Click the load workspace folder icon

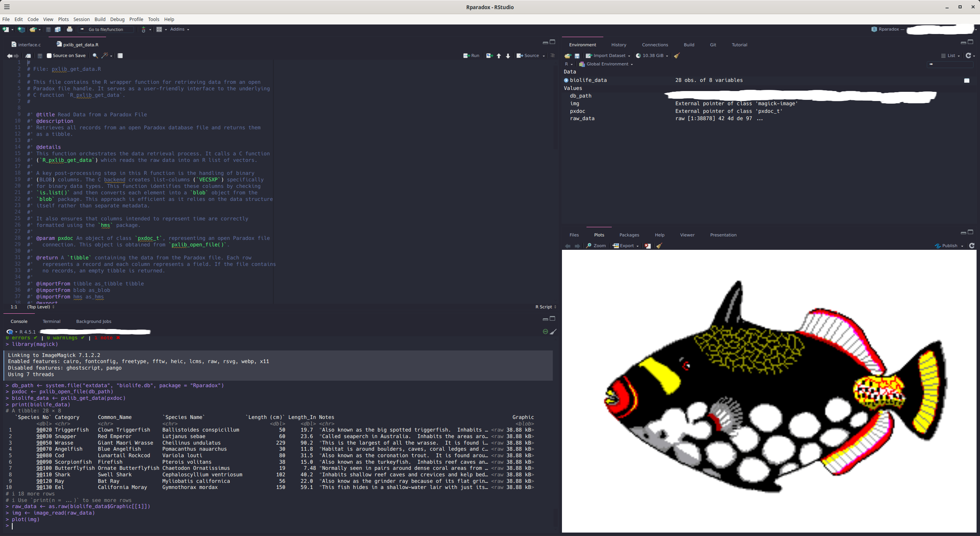pos(568,56)
